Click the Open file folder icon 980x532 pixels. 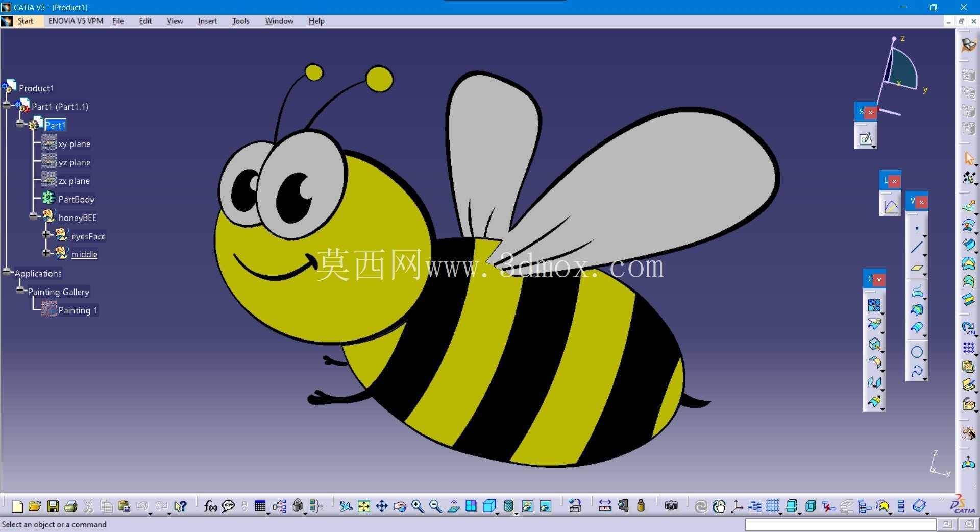[x=35, y=506]
